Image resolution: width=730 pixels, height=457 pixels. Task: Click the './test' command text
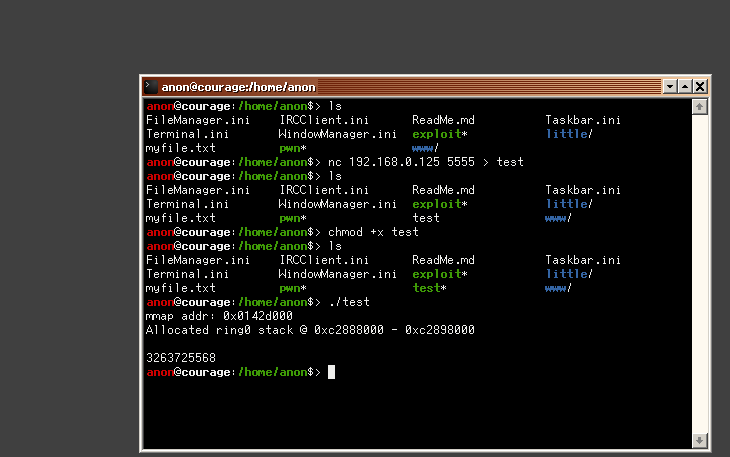click(349, 302)
